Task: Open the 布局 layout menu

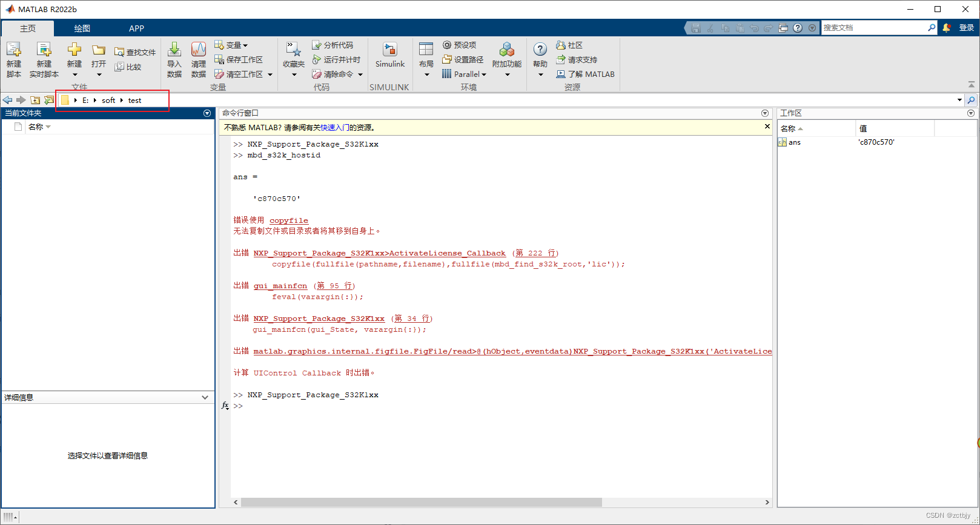Action: pyautogui.click(x=426, y=59)
